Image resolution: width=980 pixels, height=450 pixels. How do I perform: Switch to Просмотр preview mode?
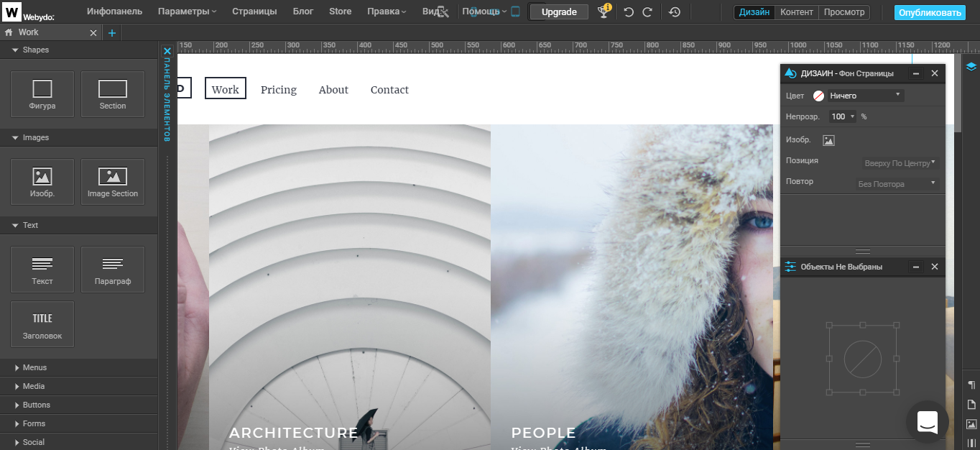pos(844,12)
